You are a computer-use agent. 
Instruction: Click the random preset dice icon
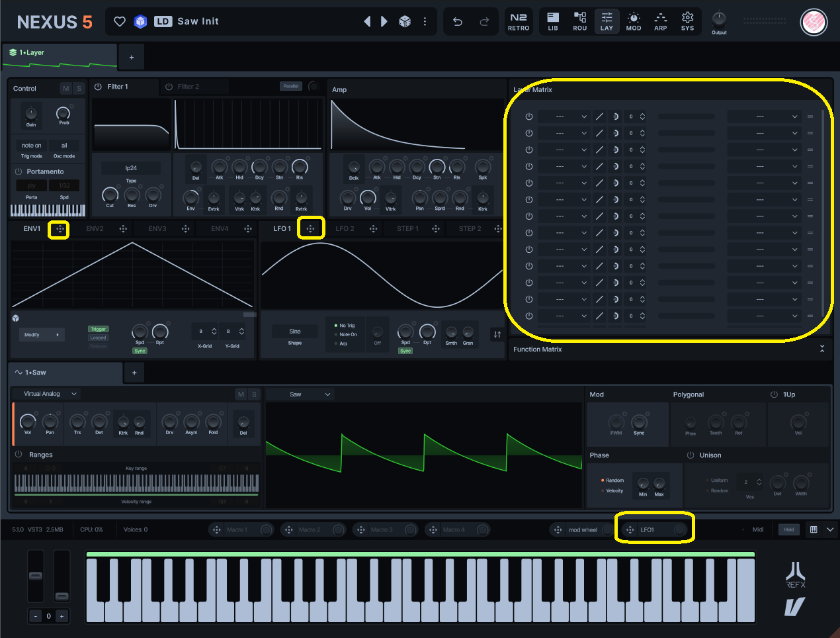click(405, 22)
